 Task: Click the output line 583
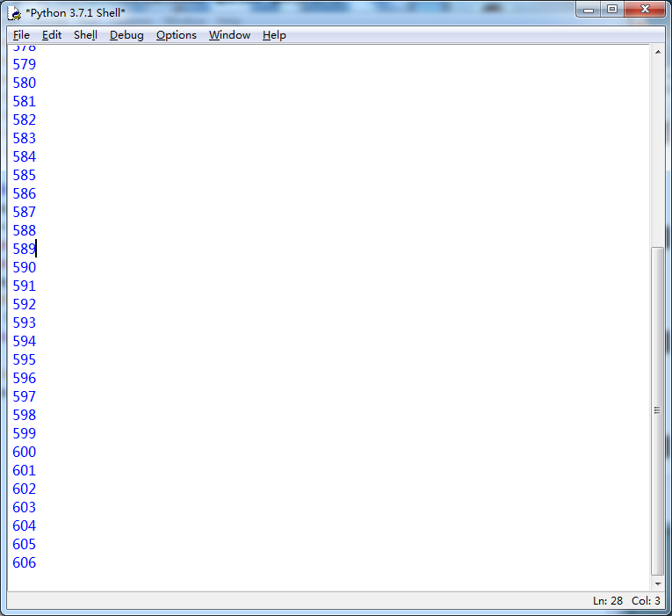pyautogui.click(x=25, y=139)
